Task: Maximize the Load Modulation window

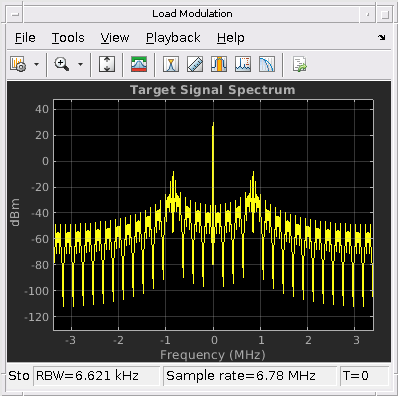Action: (385, 14)
